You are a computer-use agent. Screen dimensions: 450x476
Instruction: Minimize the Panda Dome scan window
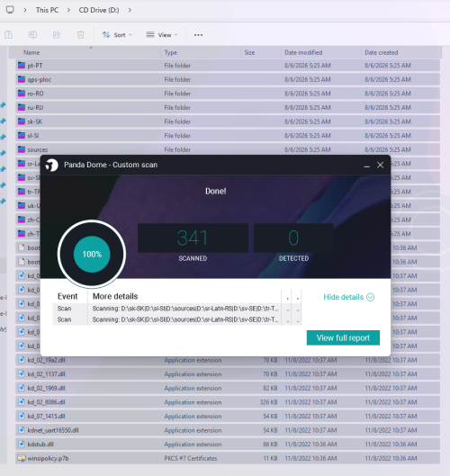[x=366, y=166]
